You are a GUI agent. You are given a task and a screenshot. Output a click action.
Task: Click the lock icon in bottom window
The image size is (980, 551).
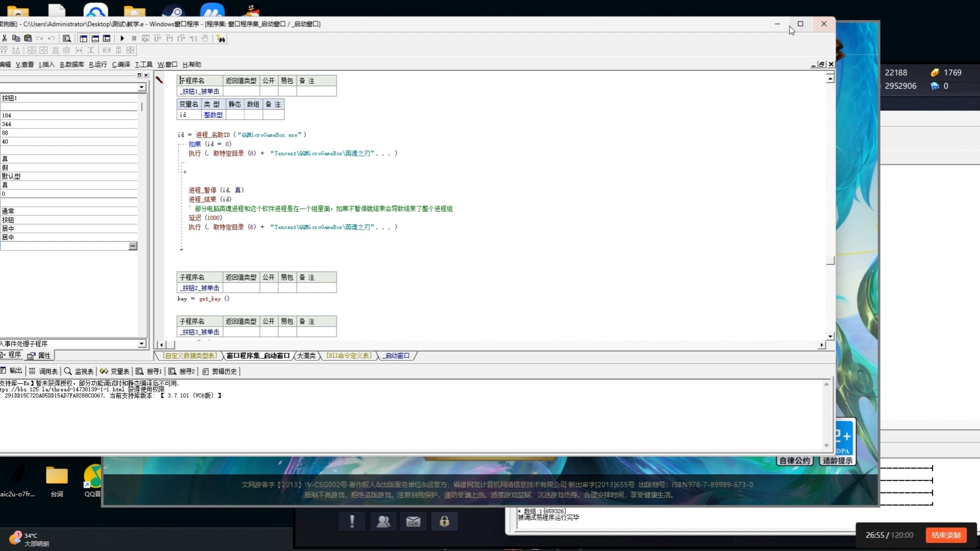tap(444, 521)
